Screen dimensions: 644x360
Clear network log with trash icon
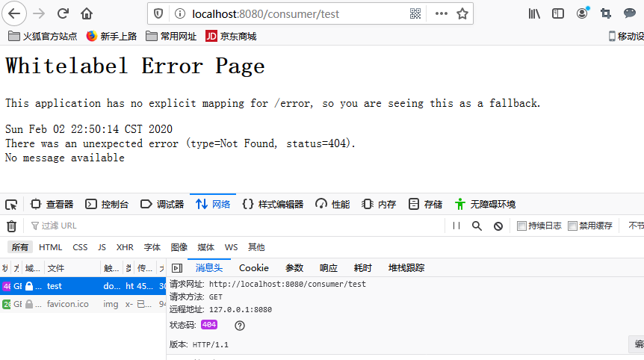pos(11,226)
